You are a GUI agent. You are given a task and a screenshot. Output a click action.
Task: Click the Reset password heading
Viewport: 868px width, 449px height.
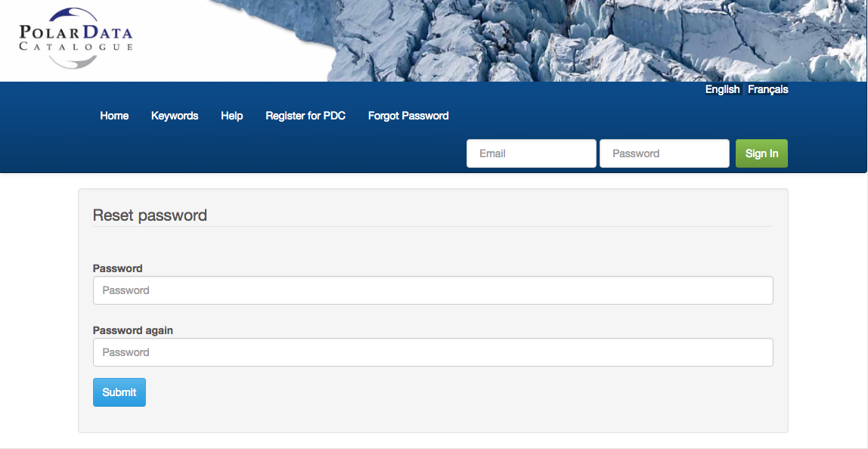point(150,215)
